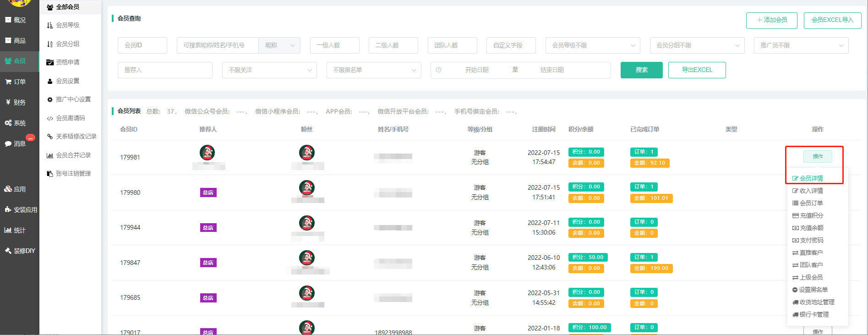Select 设置黑名单 from the operations menu
868x335 pixels.
813,290
